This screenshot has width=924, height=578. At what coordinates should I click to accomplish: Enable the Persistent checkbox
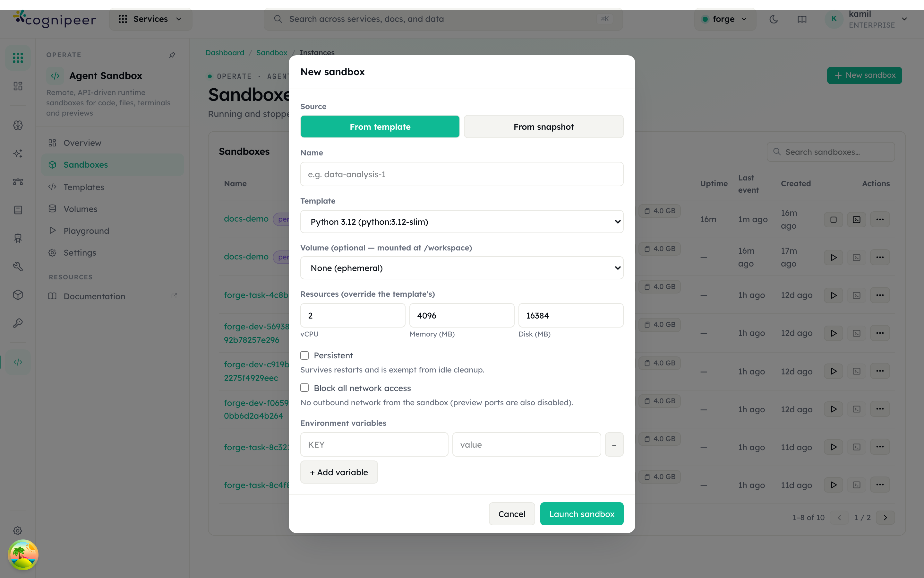tap(304, 355)
